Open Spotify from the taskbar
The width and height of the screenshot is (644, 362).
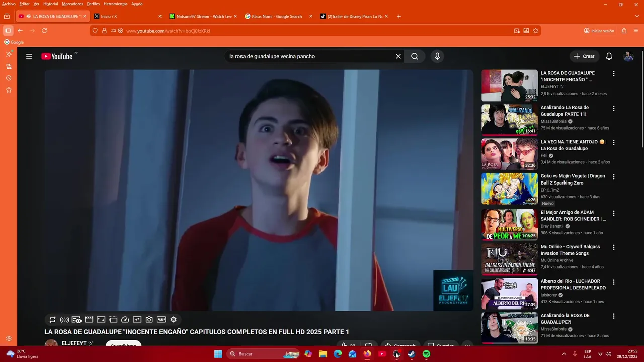click(426, 354)
